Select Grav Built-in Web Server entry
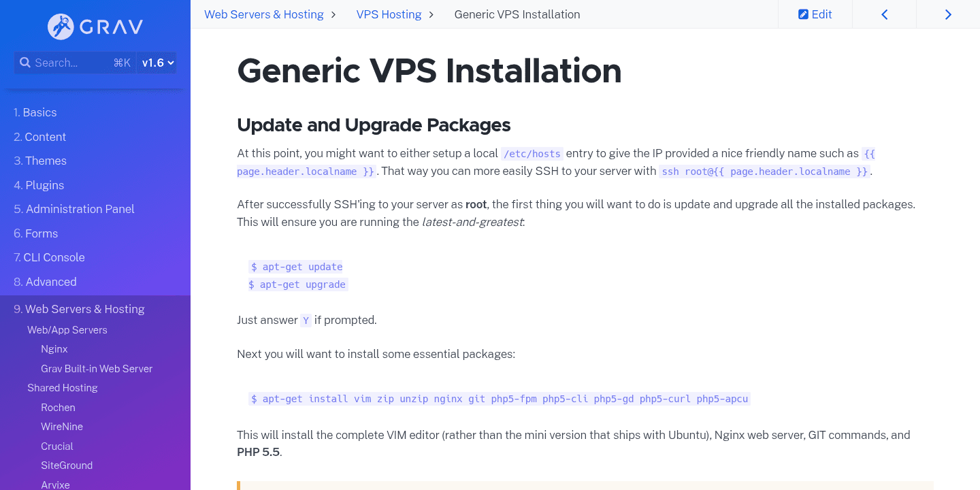 pos(97,368)
